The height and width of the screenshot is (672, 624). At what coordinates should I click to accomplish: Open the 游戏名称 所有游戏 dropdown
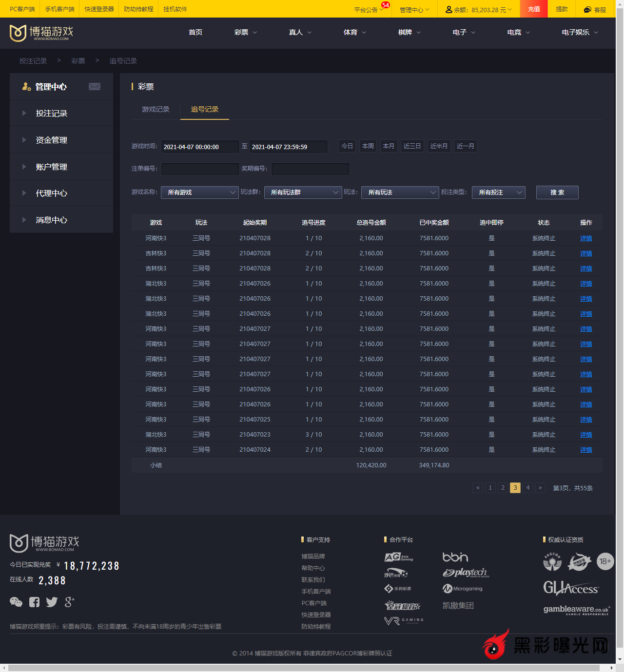[x=200, y=192]
